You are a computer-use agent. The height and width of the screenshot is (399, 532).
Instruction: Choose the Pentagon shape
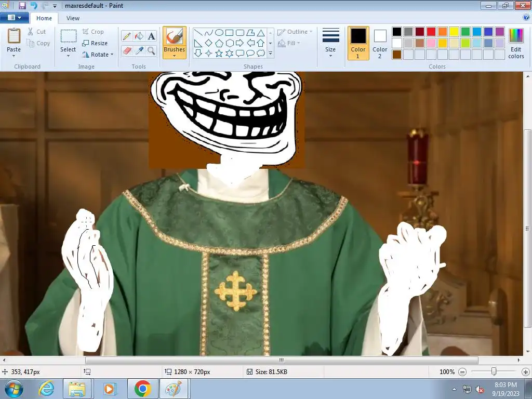point(219,43)
